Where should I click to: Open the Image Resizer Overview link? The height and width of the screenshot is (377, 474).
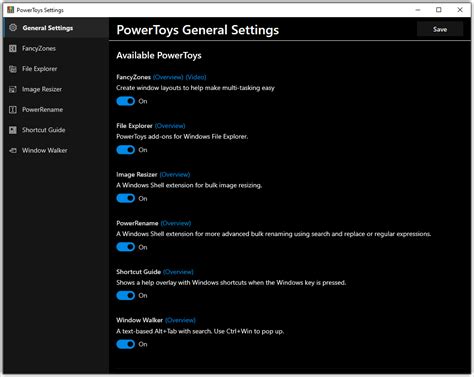pyautogui.click(x=175, y=174)
